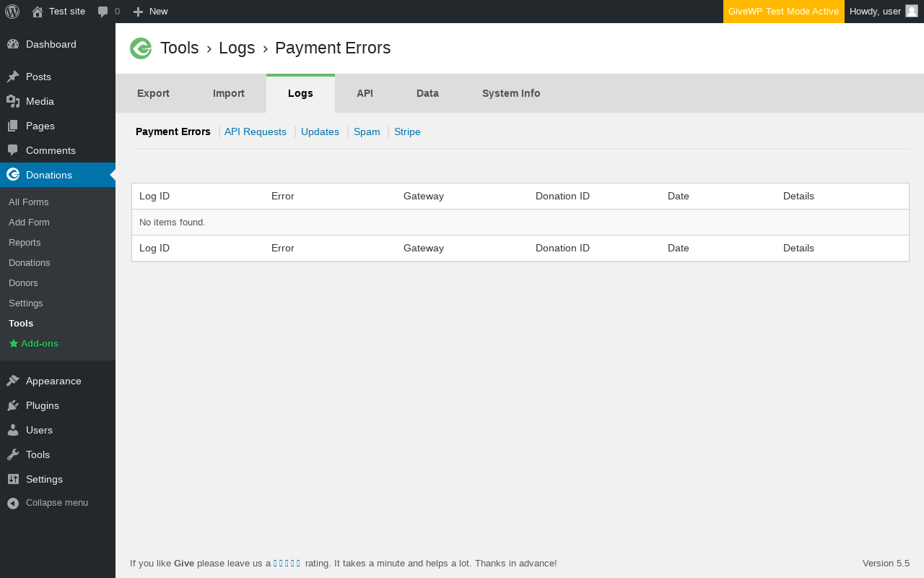Image resolution: width=924 pixels, height=578 pixels.
Task: Click the Add-ons star icon
Action: point(14,343)
